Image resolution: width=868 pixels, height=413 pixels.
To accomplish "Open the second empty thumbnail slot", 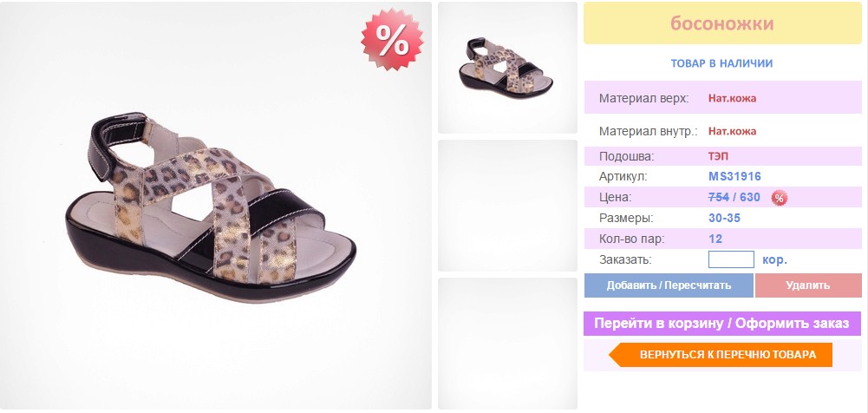I will 507,206.
